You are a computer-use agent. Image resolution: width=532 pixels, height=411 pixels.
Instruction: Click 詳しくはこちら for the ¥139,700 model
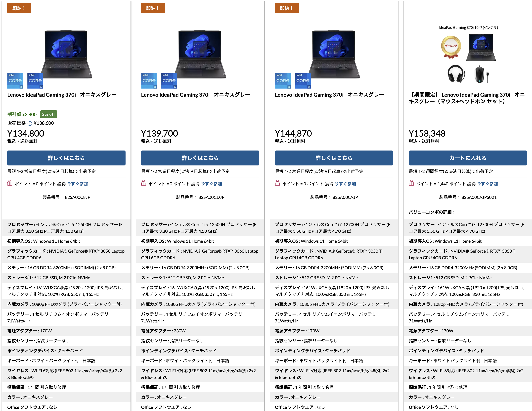coord(200,158)
